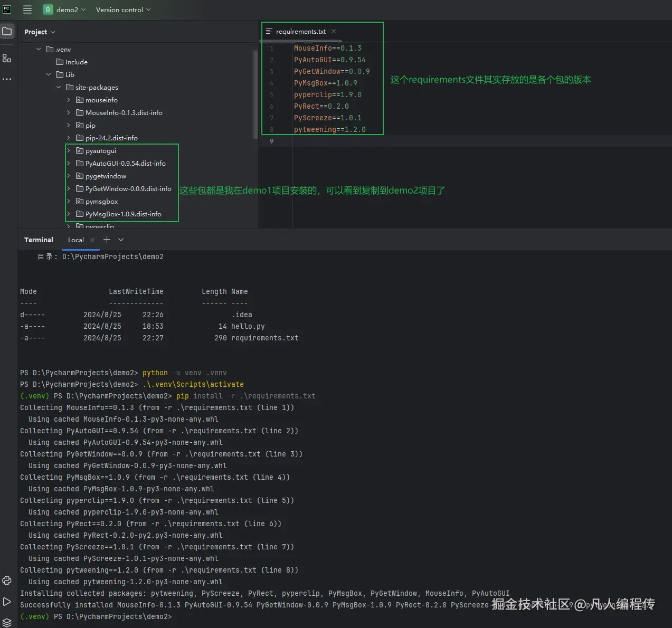Close the requirements.txt tab

[334, 31]
